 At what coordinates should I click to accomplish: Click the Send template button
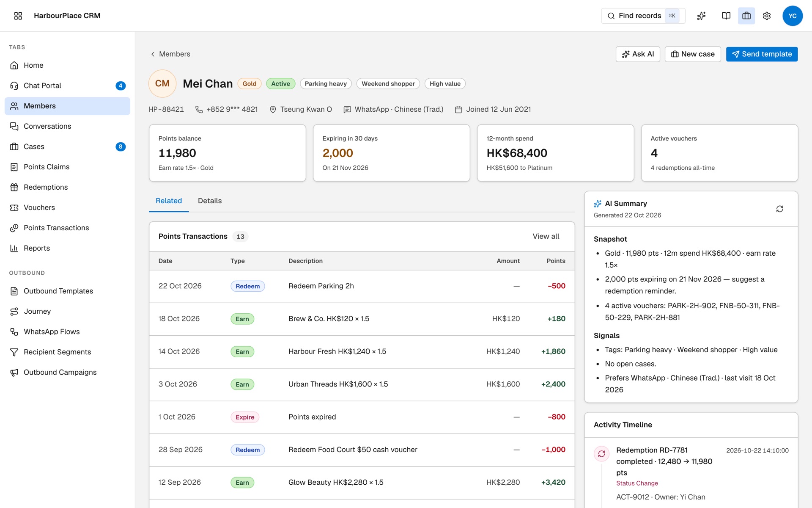tap(762, 54)
